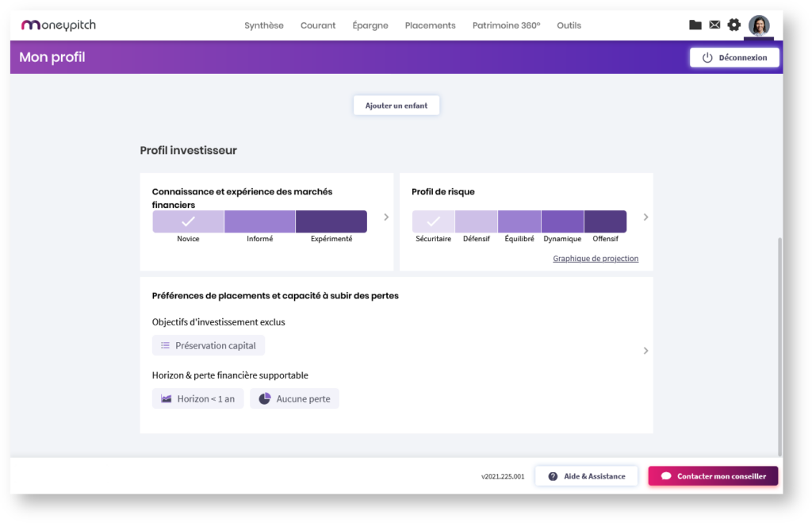Click the user avatar photo
The width and height of the screenshot is (812, 523).
tap(759, 25)
